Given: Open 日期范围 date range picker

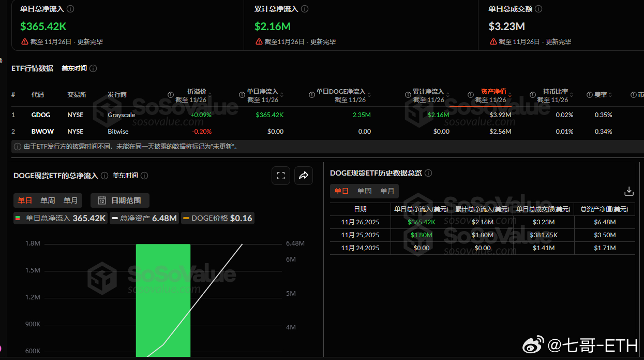Looking at the screenshot, I should tap(119, 200).
